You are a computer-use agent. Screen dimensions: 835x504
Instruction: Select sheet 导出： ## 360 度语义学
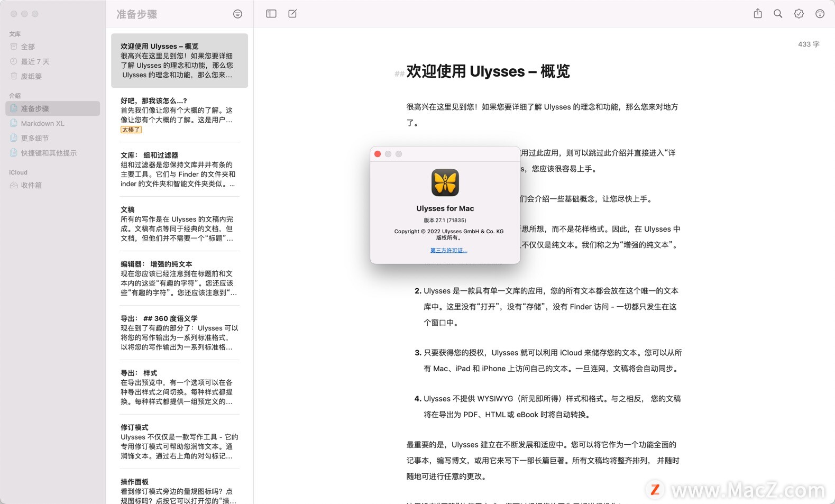tap(179, 333)
